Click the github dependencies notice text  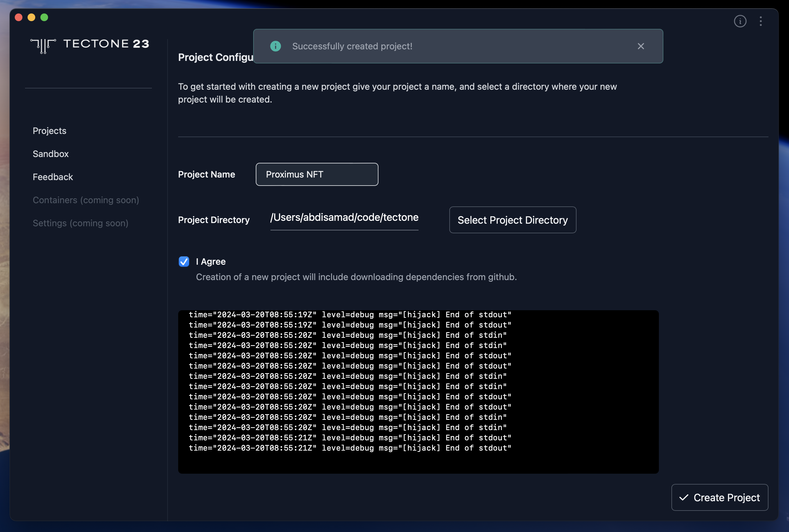click(x=356, y=277)
